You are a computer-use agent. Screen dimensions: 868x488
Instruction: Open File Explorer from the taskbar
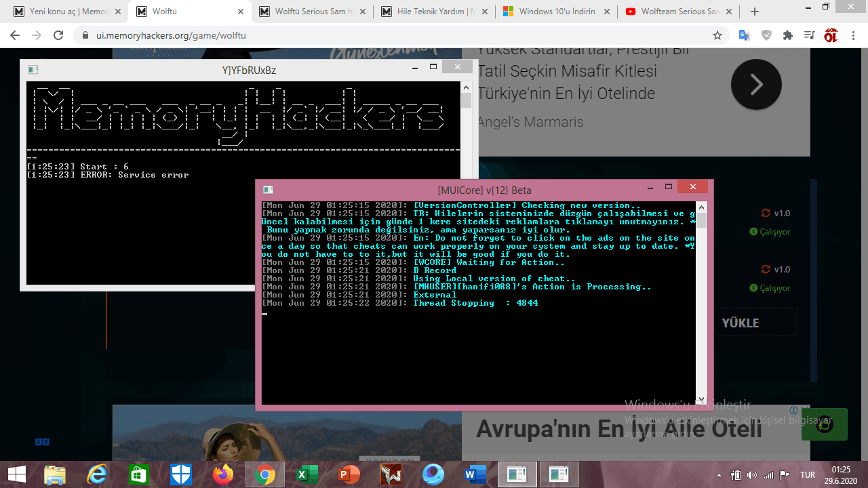[55, 474]
